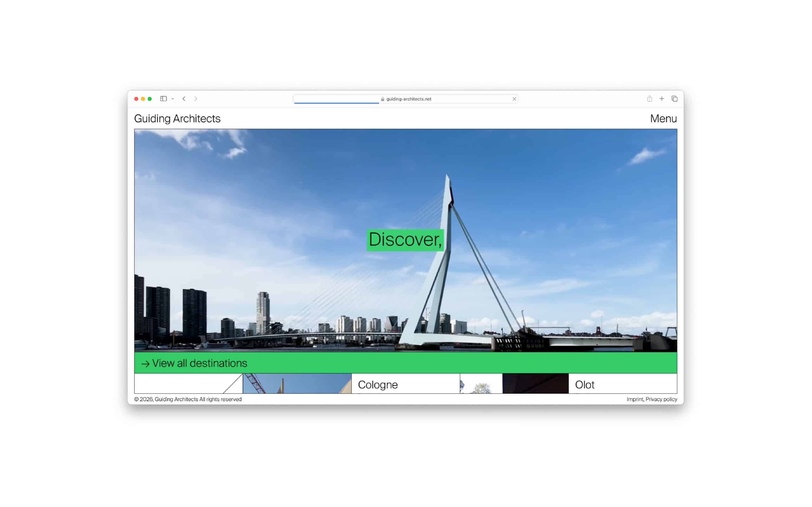Show the tab overview icon

pyautogui.click(x=674, y=99)
